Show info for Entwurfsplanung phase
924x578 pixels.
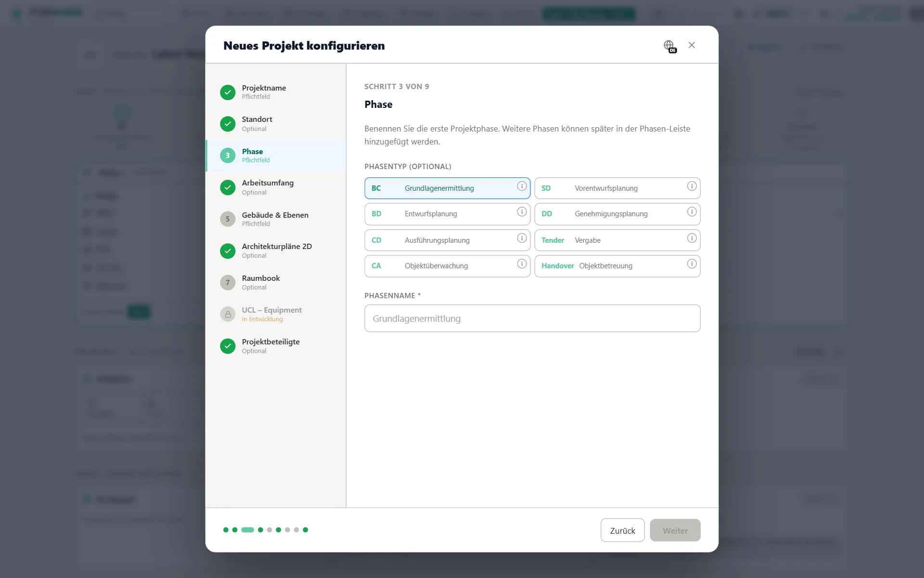click(x=522, y=212)
